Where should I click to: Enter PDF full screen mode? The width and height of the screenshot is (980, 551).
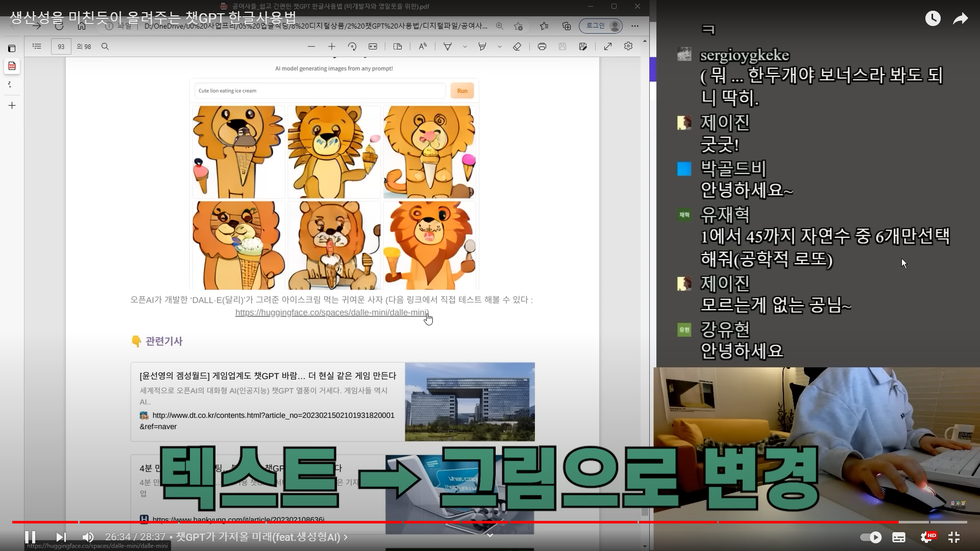pyautogui.click(x=608, y=46)
